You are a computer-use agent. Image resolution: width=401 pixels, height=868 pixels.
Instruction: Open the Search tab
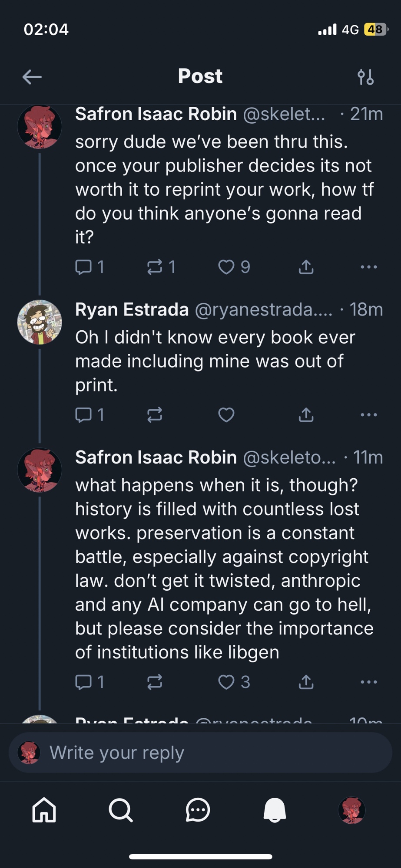coord(120,810)
